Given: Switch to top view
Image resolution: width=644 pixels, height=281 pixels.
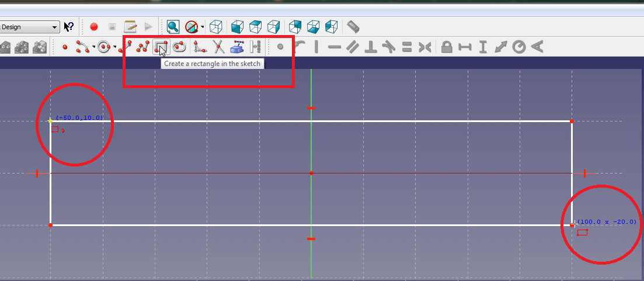Looking at the screenshot, I should pyautogui.click(x=256, y=27).
